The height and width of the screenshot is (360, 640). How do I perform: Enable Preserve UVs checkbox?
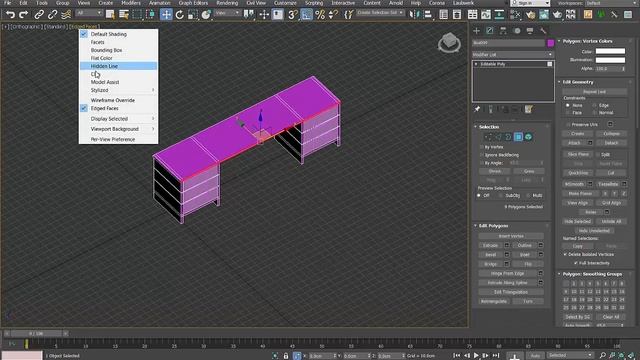tap(568, 124)
